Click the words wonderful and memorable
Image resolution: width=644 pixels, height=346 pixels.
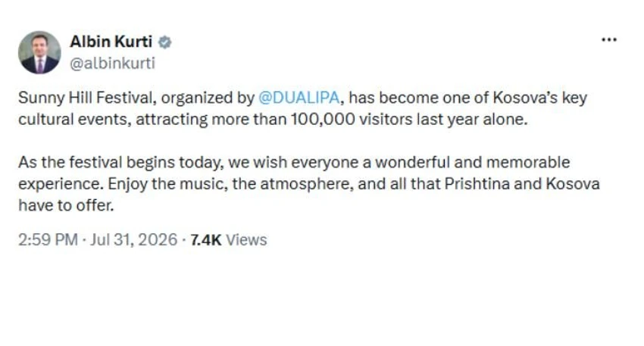point(472,163)
